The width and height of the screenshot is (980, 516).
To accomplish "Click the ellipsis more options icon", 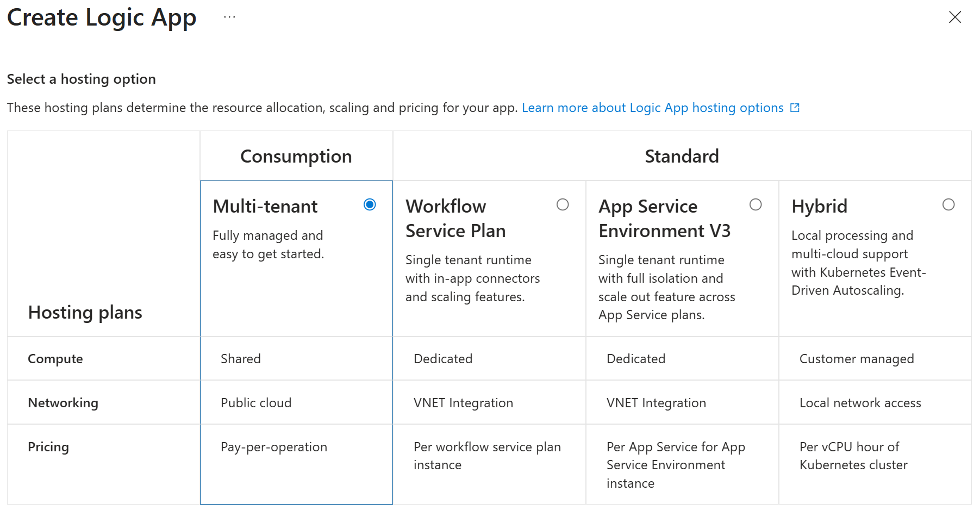I will click(x=229, y=17).
